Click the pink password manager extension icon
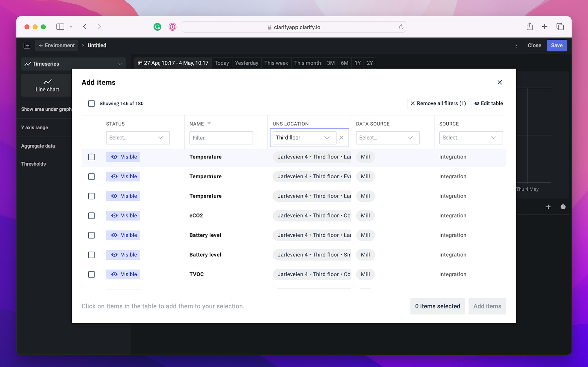This screenshot has width=588, height=367. (x=172, y=27)
